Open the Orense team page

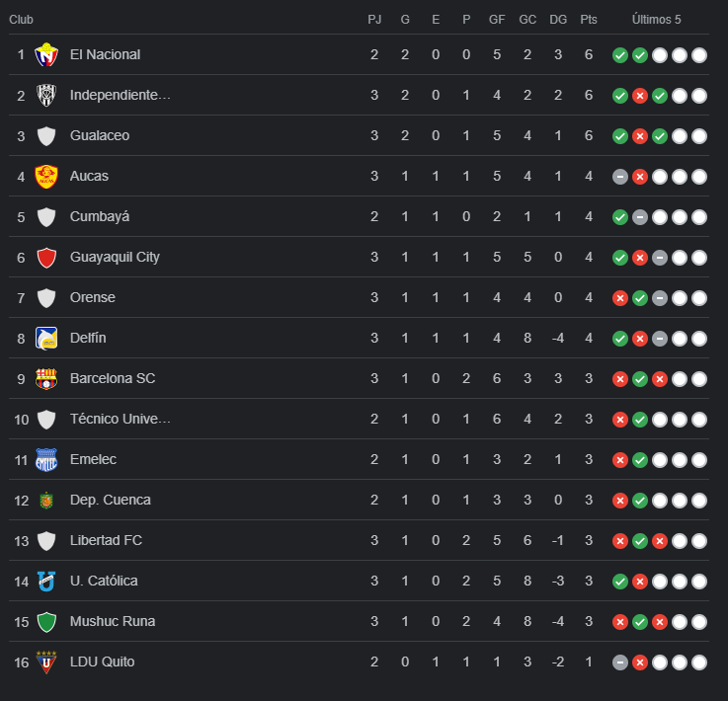93,298
